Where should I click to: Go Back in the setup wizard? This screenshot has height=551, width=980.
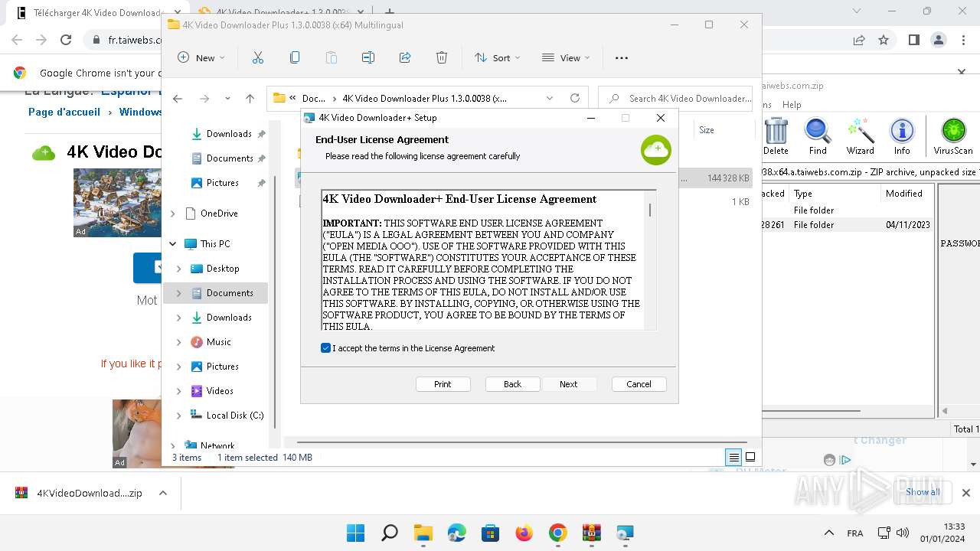pos(513,384)
